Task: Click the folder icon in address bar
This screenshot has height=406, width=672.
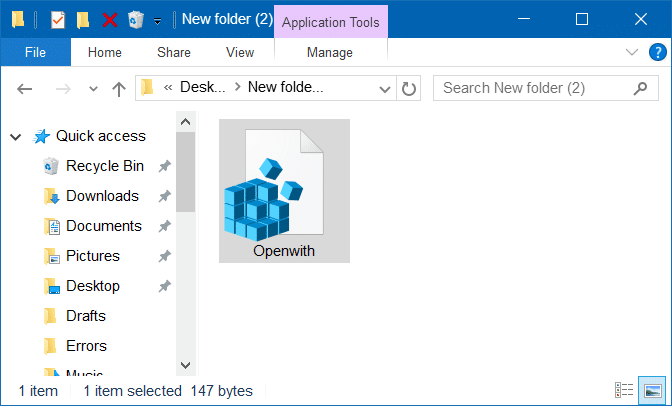Action: click(x=147, y=87)
